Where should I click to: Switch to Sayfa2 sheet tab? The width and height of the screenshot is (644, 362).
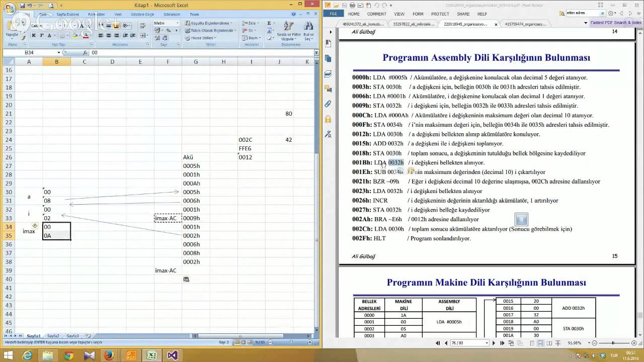coord(53,336)
